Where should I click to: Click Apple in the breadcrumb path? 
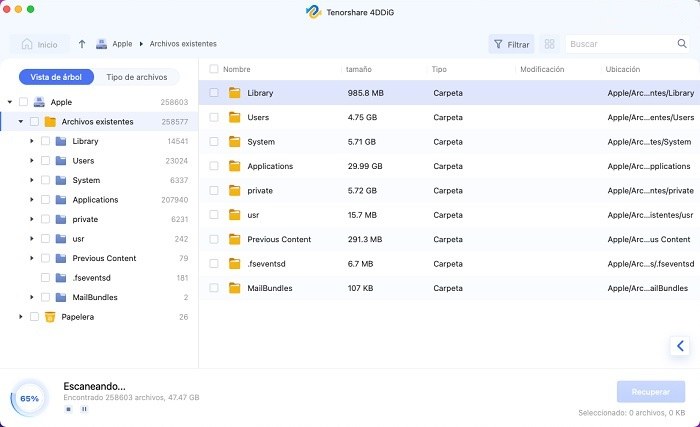(x=122, y=44)
